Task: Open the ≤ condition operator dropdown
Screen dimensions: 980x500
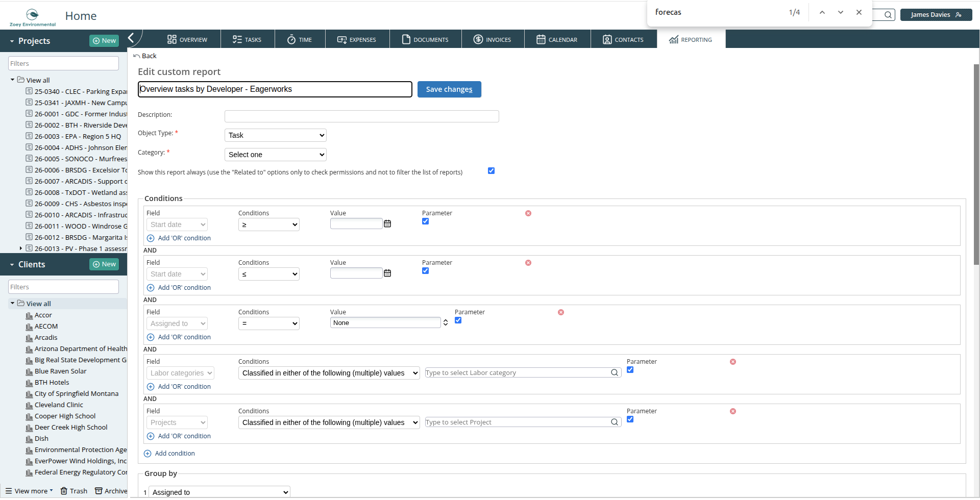Action: [269, 274]
